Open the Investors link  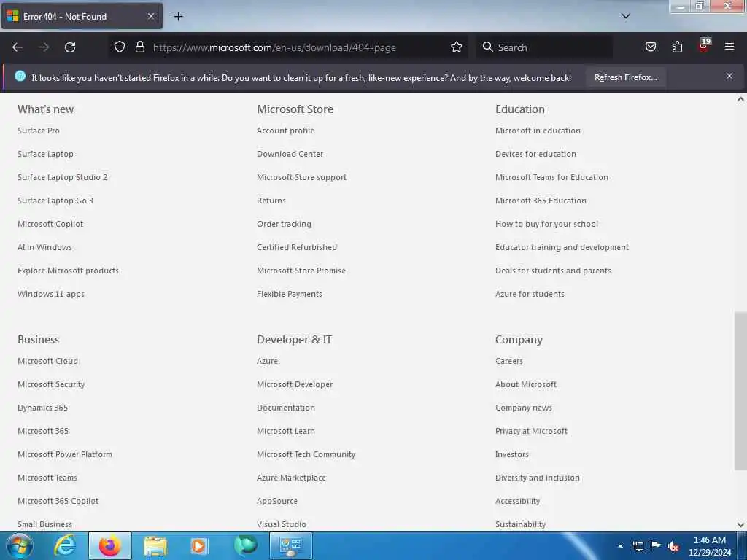coord(512,454)
